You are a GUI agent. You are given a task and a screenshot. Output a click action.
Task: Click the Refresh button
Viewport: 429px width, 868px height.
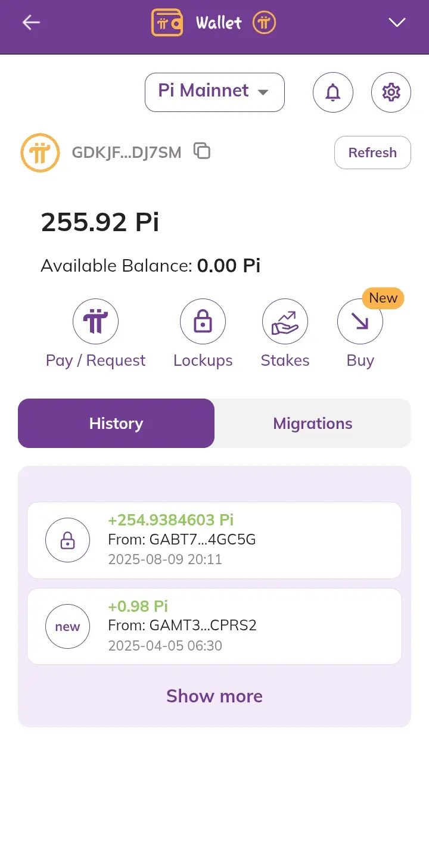tap(372, 153)
